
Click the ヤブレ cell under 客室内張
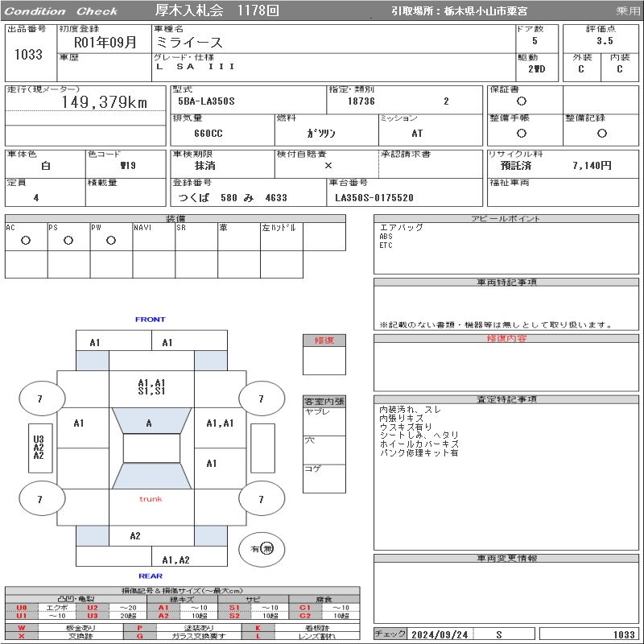[324, 421]
